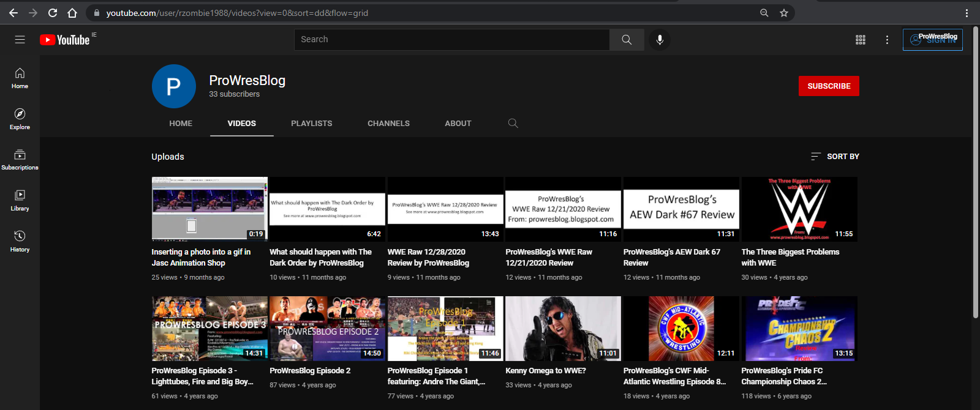Image resolution: width=980 pixels, height=410 pixels.
Task: Open History in the sidebar
Action: point(20,241)
